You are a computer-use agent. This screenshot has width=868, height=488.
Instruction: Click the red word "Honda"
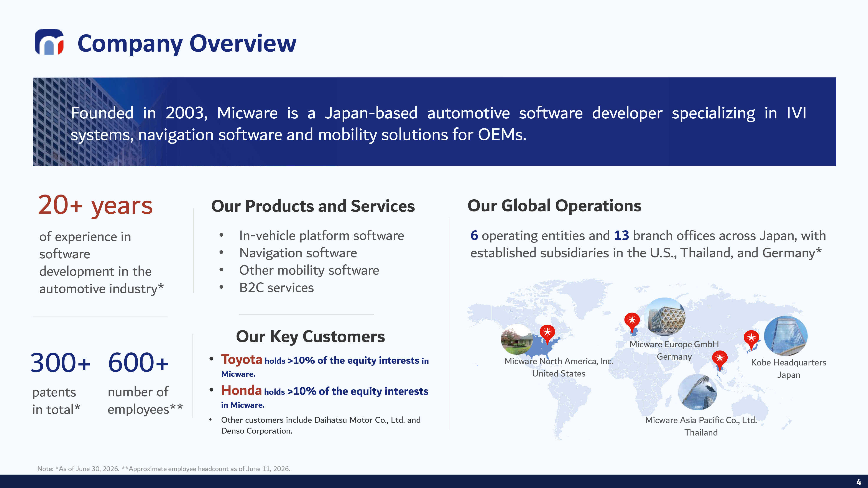[242, 391]
